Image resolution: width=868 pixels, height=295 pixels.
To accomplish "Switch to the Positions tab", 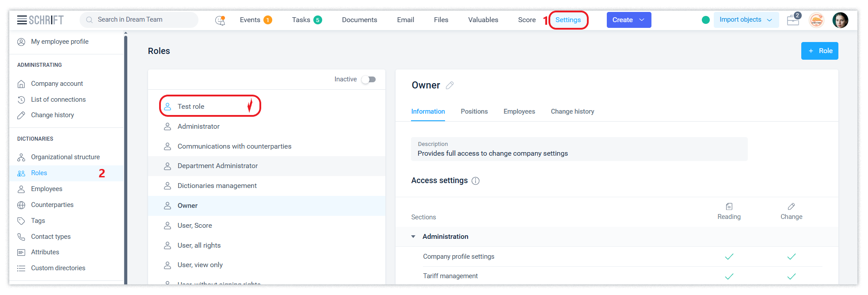I will click(x=474, y=111).
